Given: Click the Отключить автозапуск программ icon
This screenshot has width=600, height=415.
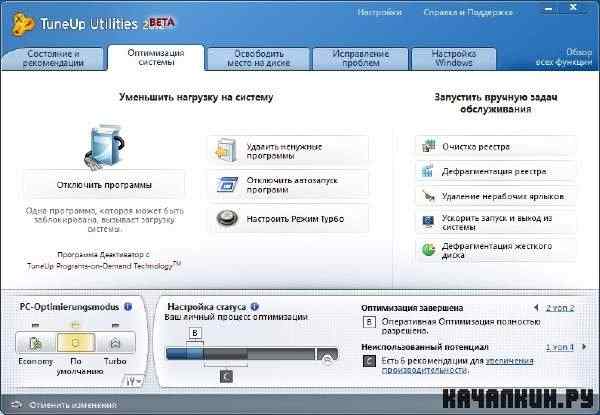Looking at the screenshot, I should pyautogui.click(x=227, y=184).
